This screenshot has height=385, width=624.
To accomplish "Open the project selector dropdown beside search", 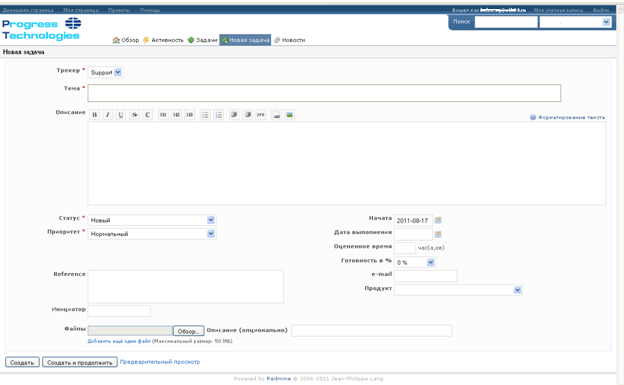I will 575,22.
